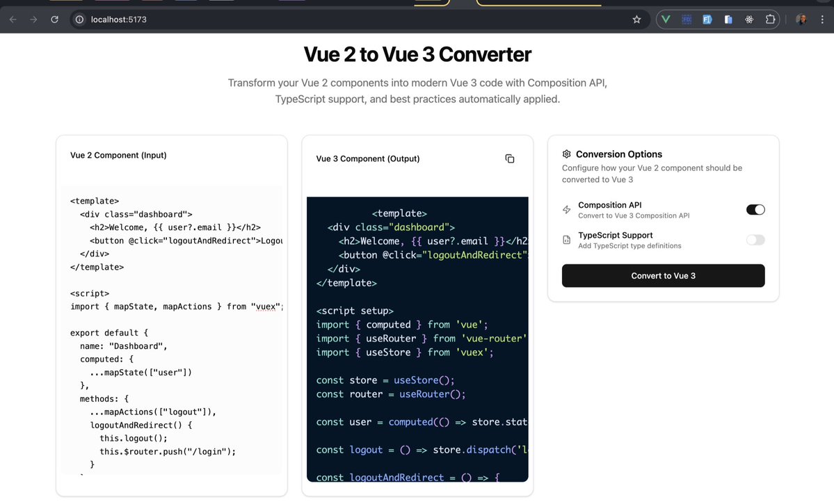Click "import { useStore } from 'vuex';" line
834x504 pixels.
pyautogui.click(x=405, y=352)
